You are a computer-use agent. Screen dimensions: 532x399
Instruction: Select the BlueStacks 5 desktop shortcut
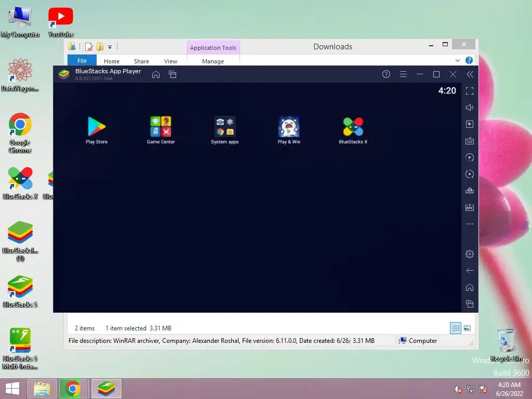click(x=20, y=291)
